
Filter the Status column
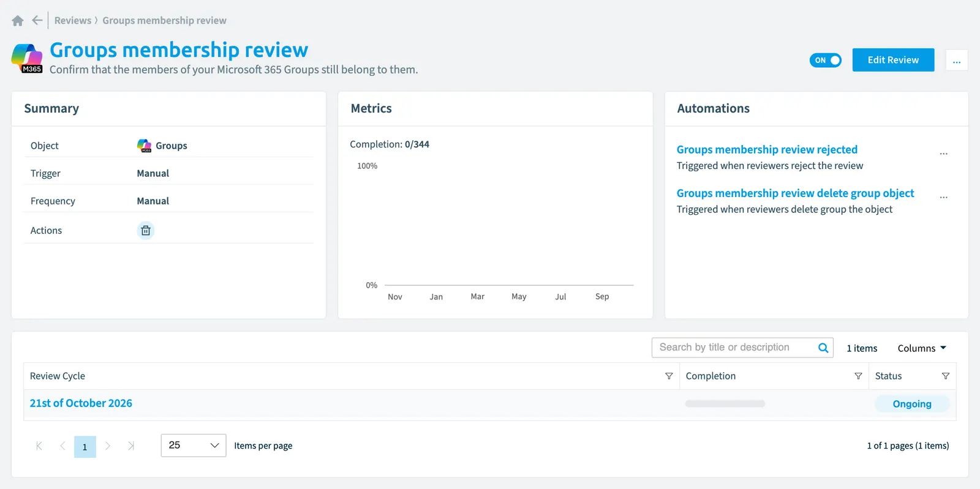(946, 376)
